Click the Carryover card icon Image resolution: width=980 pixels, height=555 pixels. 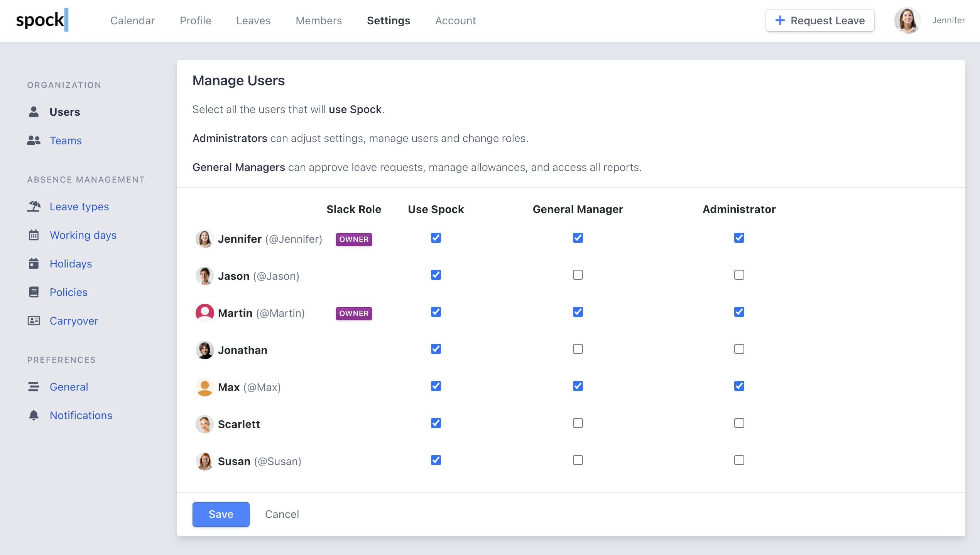(x=34, y=321)
